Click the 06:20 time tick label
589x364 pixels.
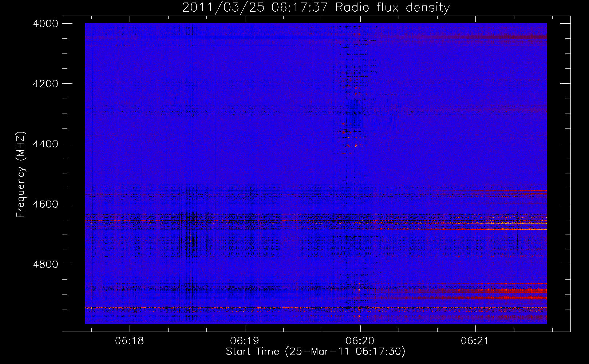coord(360,341)
